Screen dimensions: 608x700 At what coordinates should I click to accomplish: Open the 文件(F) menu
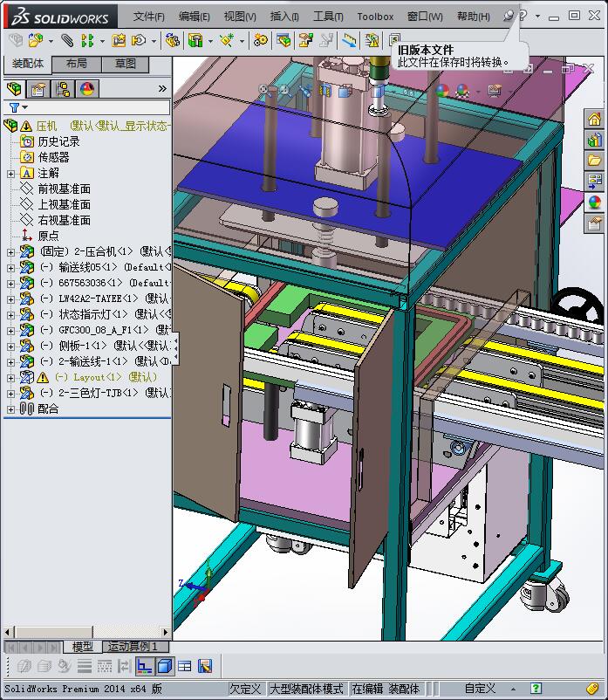[148, 17]
